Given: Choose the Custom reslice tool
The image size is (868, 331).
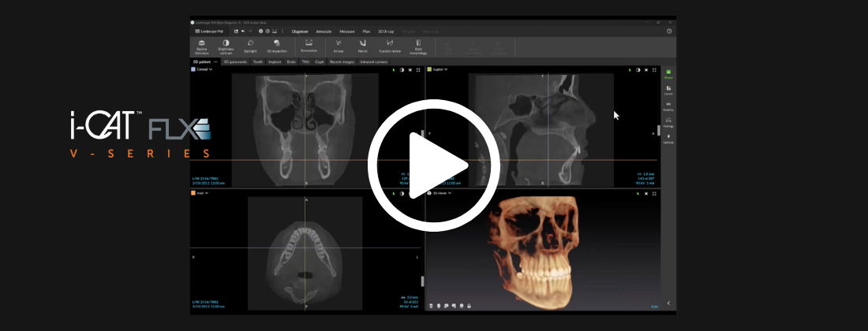Looking at the screenshot, I should 390,46.
